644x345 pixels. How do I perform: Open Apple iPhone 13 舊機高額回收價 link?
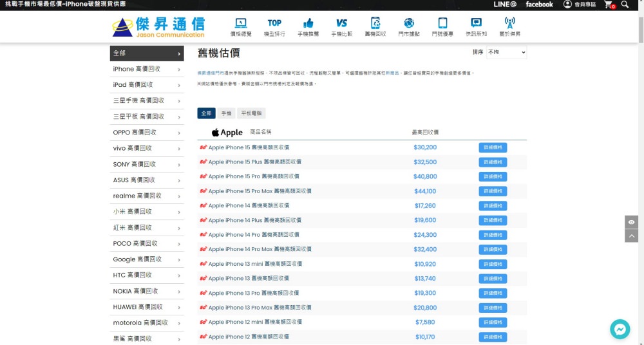[x=249, y=279]
